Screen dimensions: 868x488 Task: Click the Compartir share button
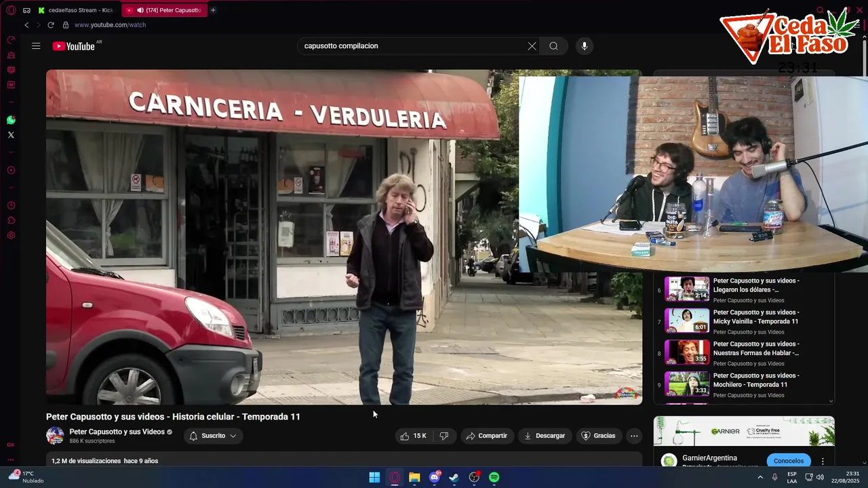pyautogui.click(x=487, y=436)
